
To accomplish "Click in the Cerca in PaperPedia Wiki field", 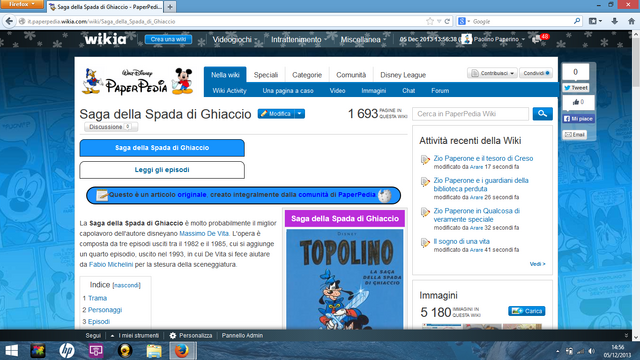I will (470, 114).
